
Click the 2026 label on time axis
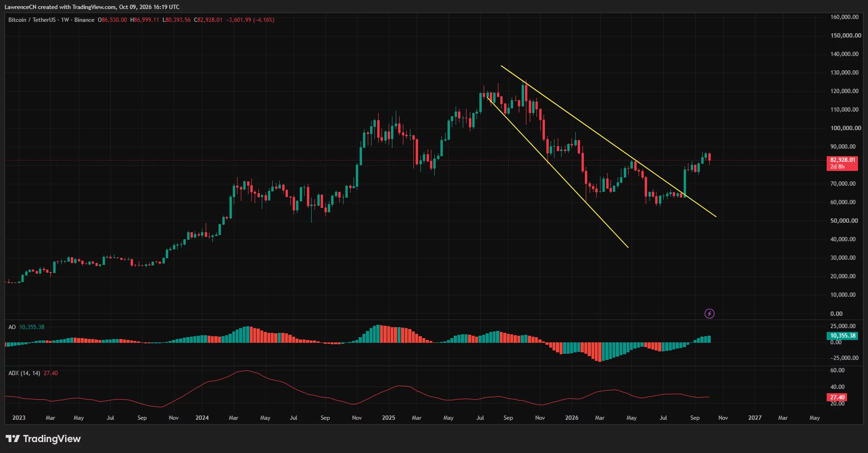(572, 418)
